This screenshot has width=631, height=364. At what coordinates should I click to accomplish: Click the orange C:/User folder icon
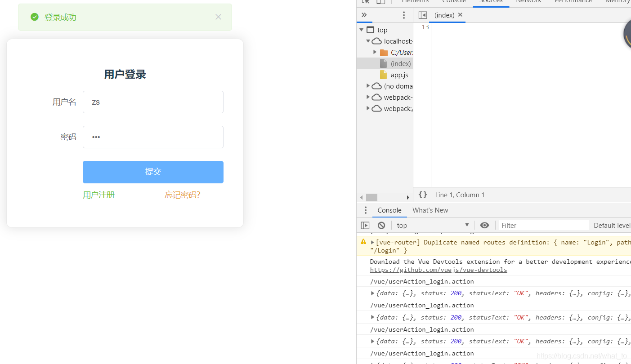384,53
